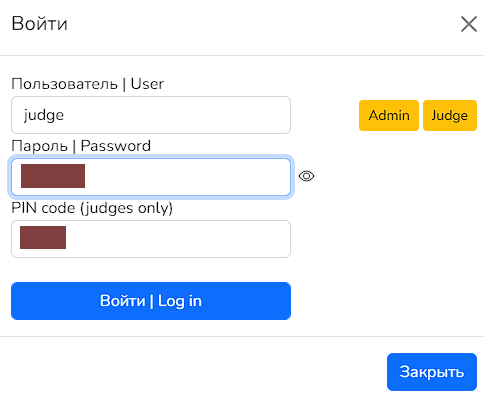The height and width of the screenshot is (401, 484).
Task: Click empty header space between title and X
Action: 263,24
